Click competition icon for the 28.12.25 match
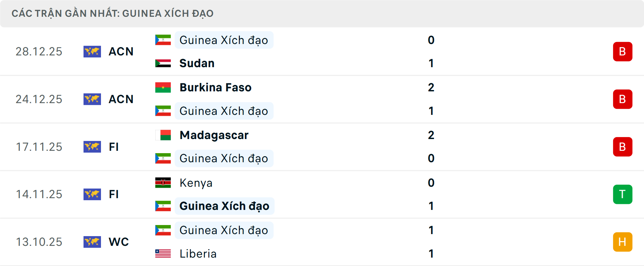The image size is (644, 266). [92, 51]
